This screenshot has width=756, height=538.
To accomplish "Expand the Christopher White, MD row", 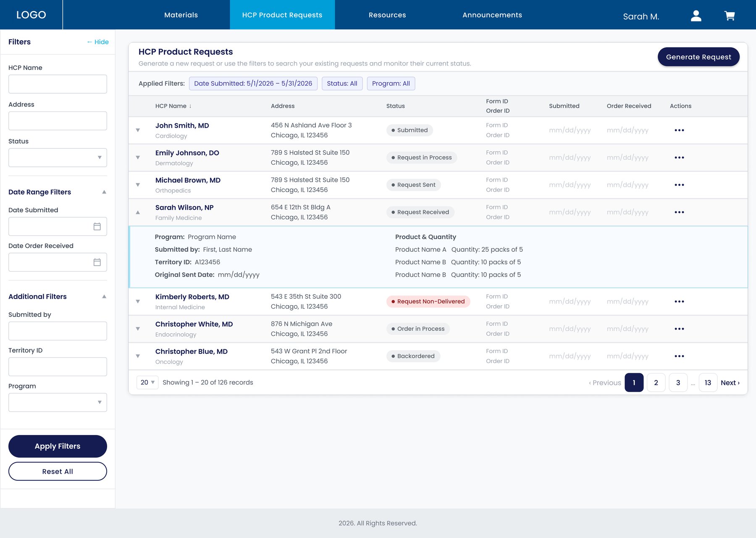I will pos(138,329).
